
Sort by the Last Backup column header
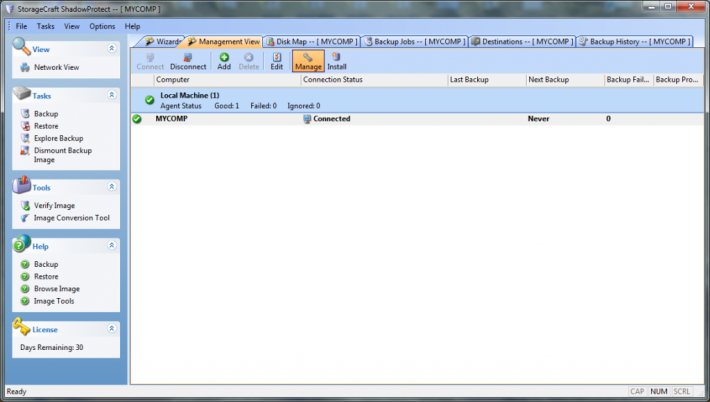coord(487,80)
